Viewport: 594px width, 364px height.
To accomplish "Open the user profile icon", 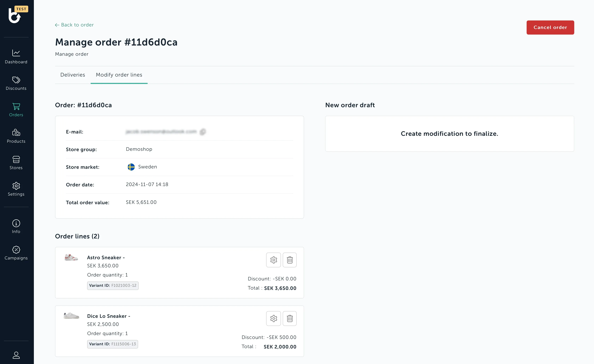I will pyautogui.click(x=16, y=355).
